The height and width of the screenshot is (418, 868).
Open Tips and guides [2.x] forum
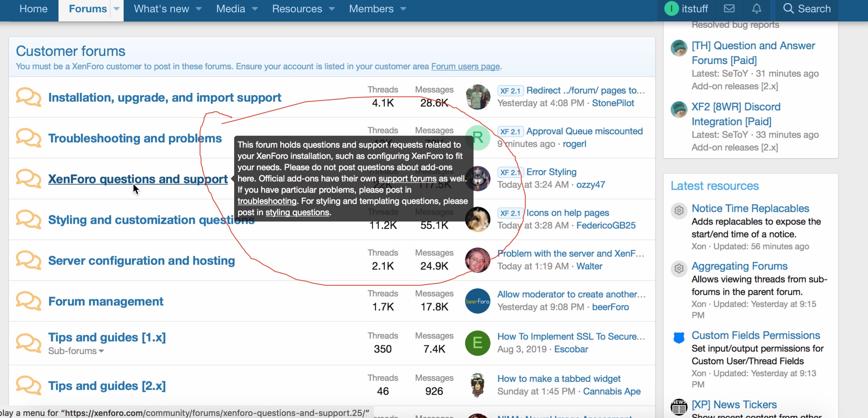[107, 386]
